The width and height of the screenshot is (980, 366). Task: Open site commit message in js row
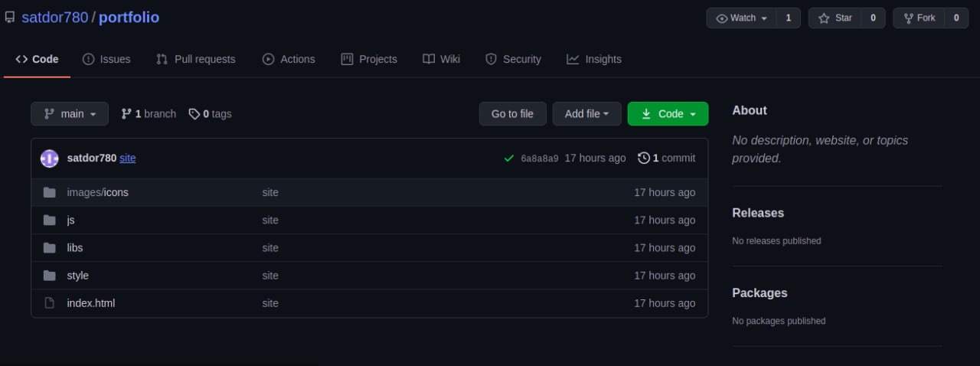pyautogui.click(x=270, y=220)
